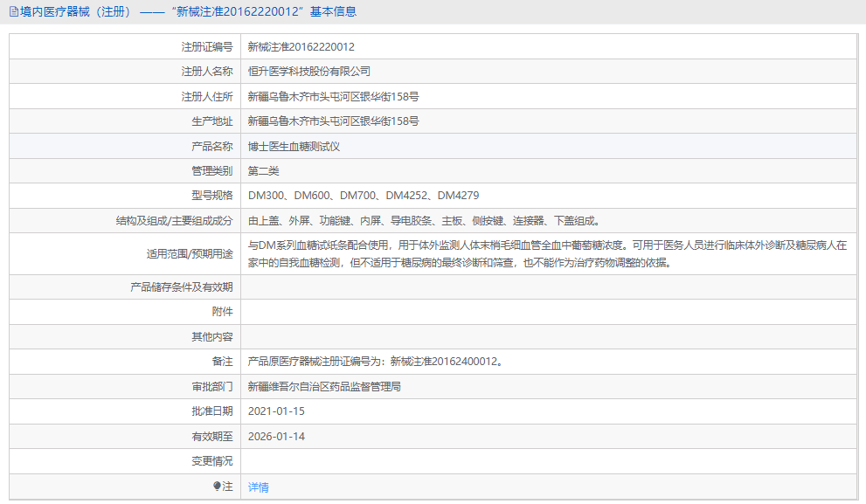Click the 注册人住所 address value
The width and height of the screenshot is (866, 504).
click(333, 97)
